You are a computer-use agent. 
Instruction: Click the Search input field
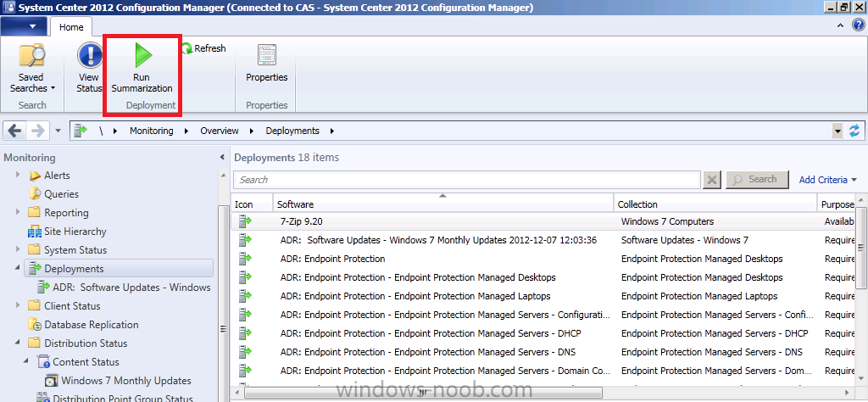tap(467, 180)
